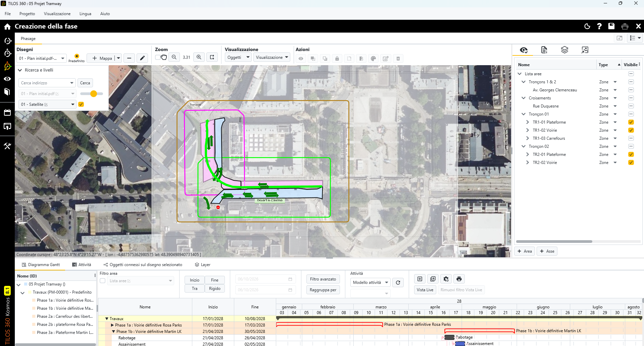Image resolution: width=644 pixels, height=346 pixels.
Task: Adjust the layer opacity slider handle
Action: click(94, 94)
